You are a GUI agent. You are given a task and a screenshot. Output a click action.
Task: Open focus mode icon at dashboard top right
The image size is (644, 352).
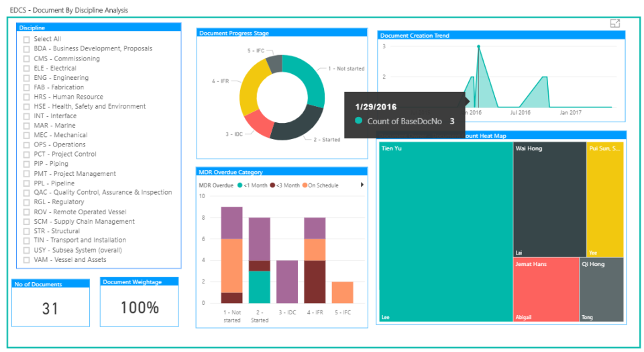coord(615,24)
